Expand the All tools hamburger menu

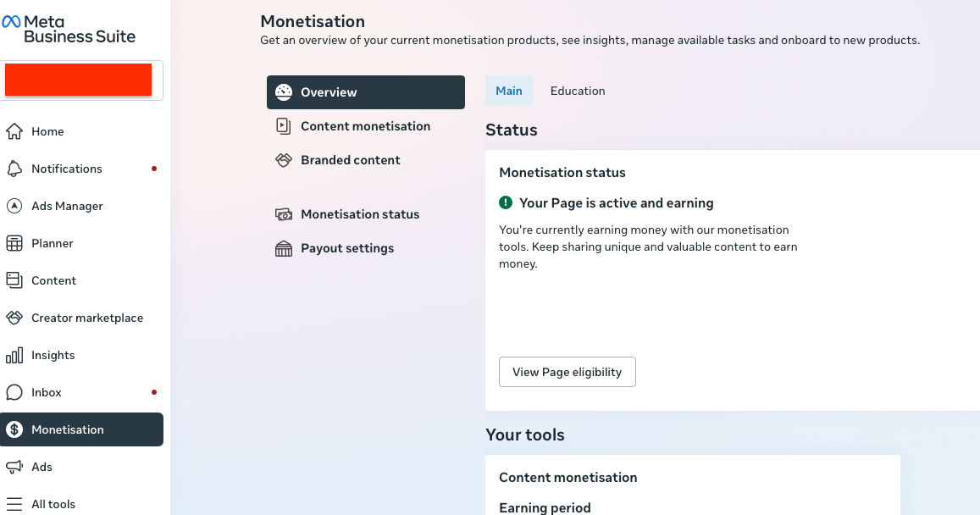(x=14, y=504)
